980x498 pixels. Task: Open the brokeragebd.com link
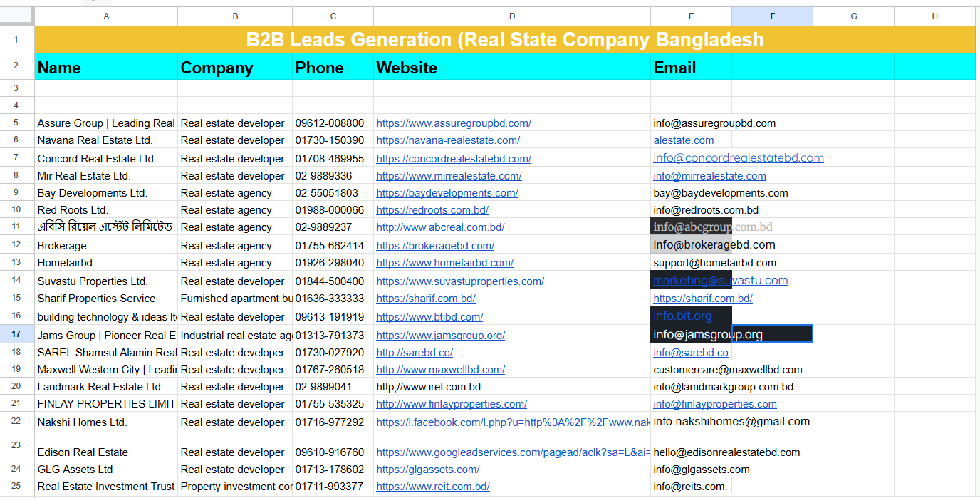coord(435,246)
